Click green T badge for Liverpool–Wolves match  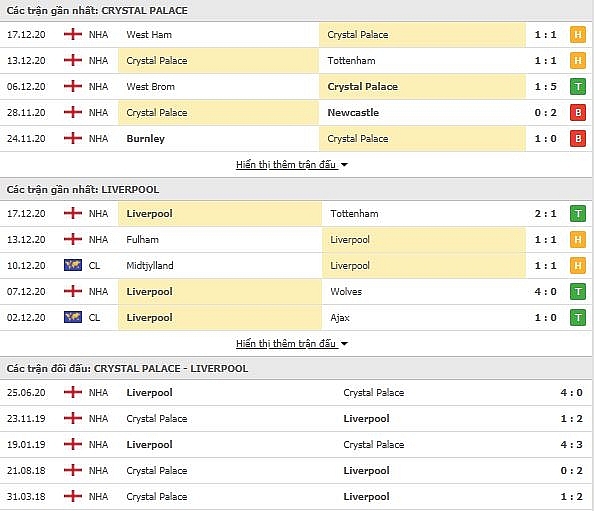pos(578,292)
